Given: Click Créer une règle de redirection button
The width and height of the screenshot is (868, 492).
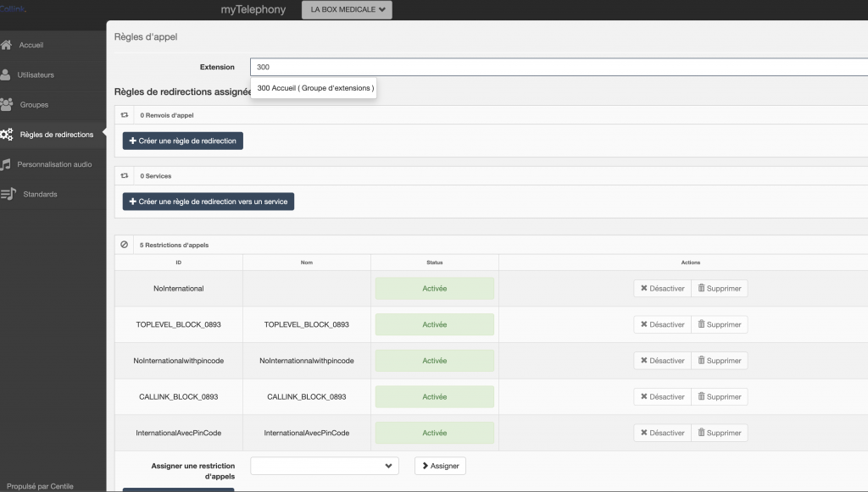Looking at the screenshot, I should tap(183, 141).
